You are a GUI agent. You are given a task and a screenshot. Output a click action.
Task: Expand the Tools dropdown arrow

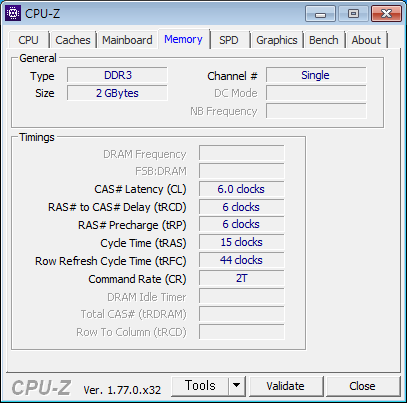click(x=237, y=386)
